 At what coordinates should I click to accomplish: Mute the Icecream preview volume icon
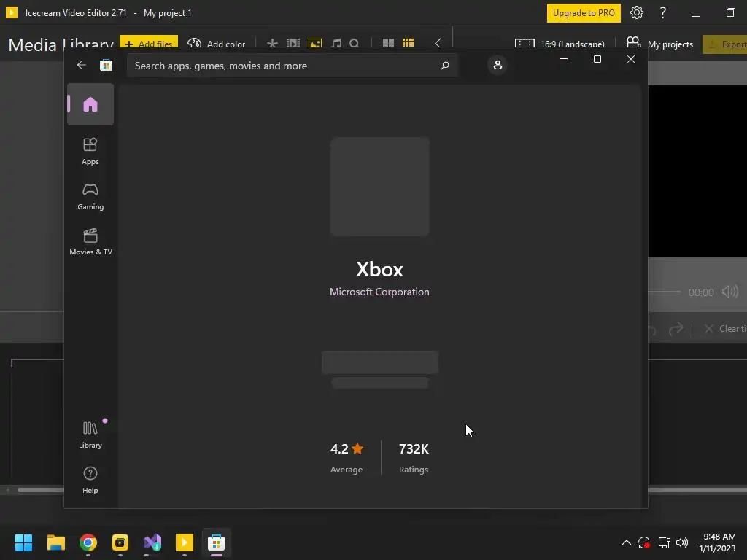tap(730, 292)
